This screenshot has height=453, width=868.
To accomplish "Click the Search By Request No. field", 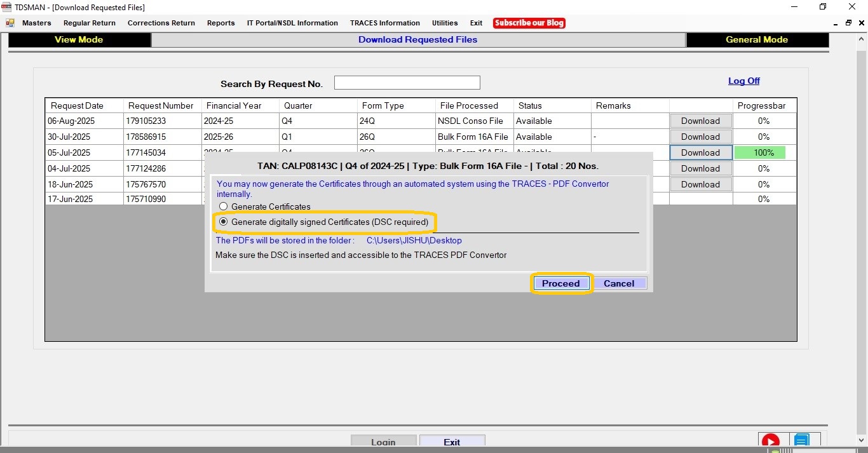I will [x=407, y=83].
